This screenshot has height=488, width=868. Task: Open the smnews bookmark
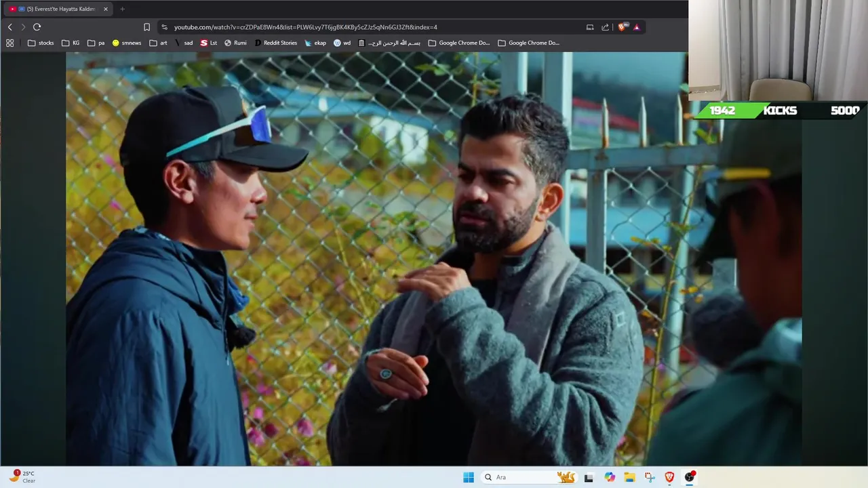127,43
